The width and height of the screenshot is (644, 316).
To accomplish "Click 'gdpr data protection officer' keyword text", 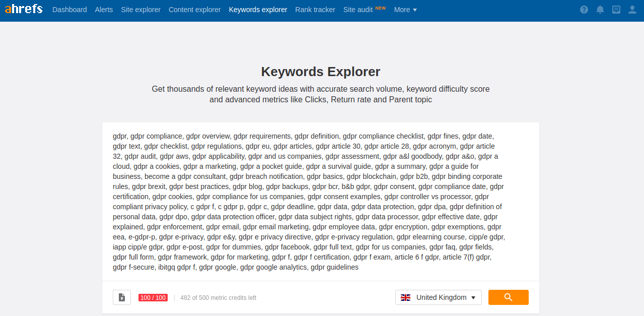I will (233, 217).
